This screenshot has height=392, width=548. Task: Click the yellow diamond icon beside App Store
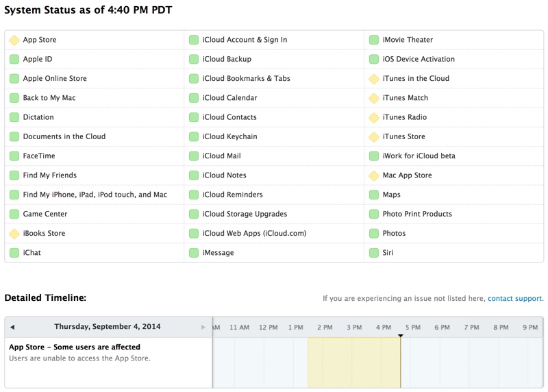pyautogui.click(x=14, y=40)
